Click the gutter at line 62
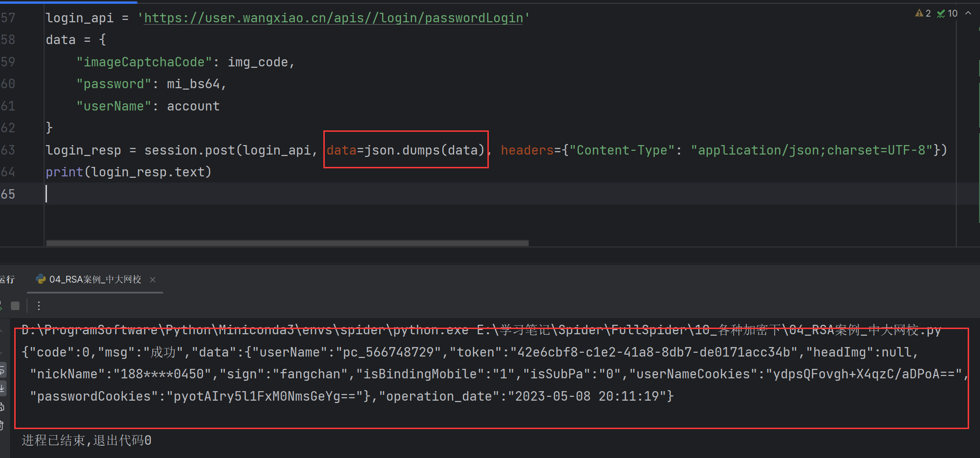The height and width of the screenshot is (458, 980). [x=8, y=128]
